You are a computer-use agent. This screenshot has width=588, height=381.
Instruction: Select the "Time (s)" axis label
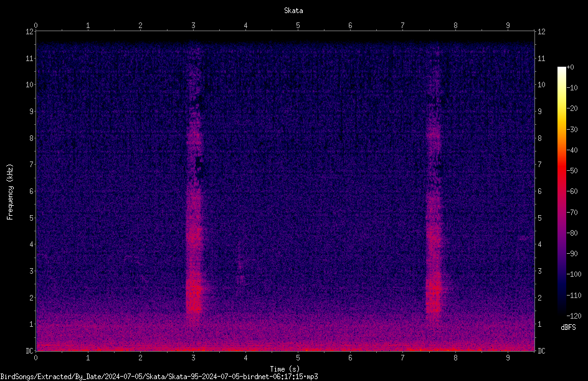[285, 369]
